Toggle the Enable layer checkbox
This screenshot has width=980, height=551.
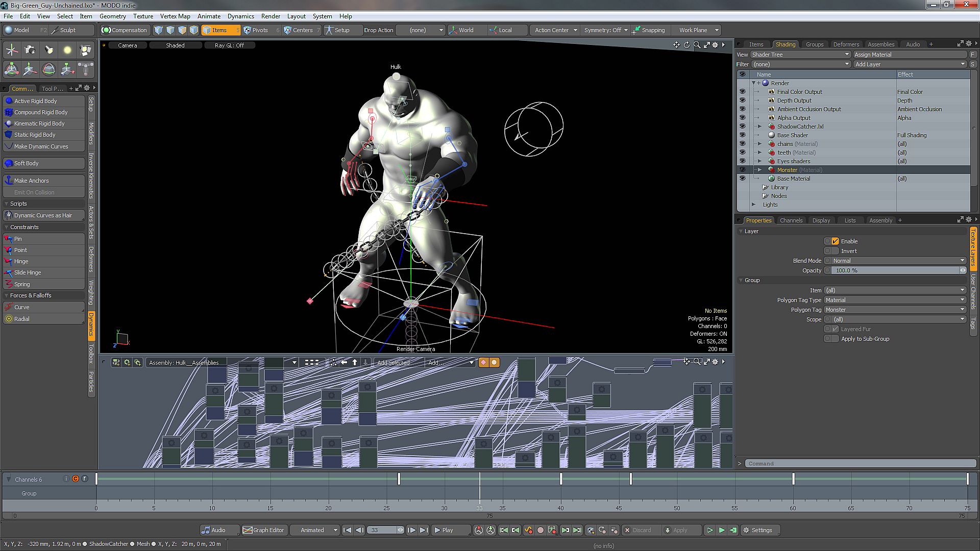coord(835,241)
